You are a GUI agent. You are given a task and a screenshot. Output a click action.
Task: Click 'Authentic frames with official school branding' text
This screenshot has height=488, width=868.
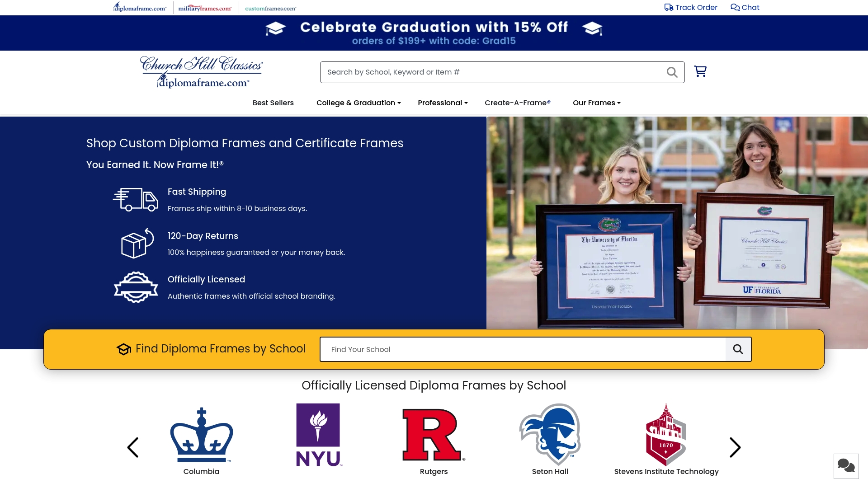[x=251, y=296]
